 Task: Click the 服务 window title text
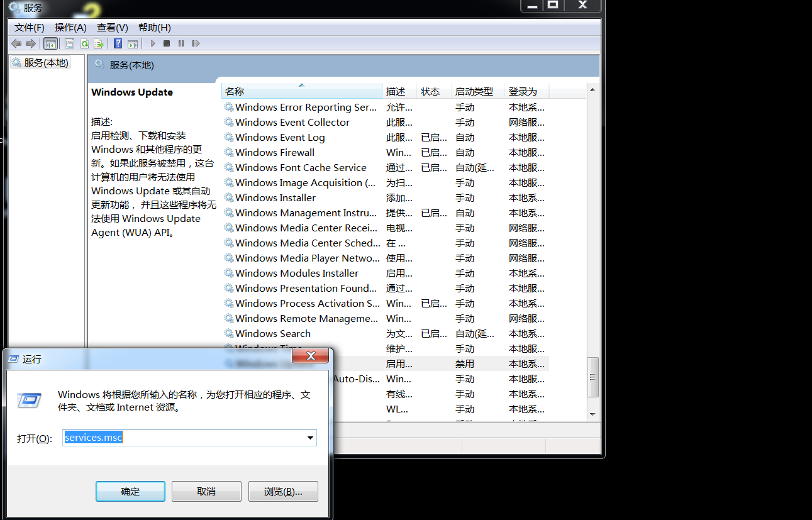(x=35, y=8)
